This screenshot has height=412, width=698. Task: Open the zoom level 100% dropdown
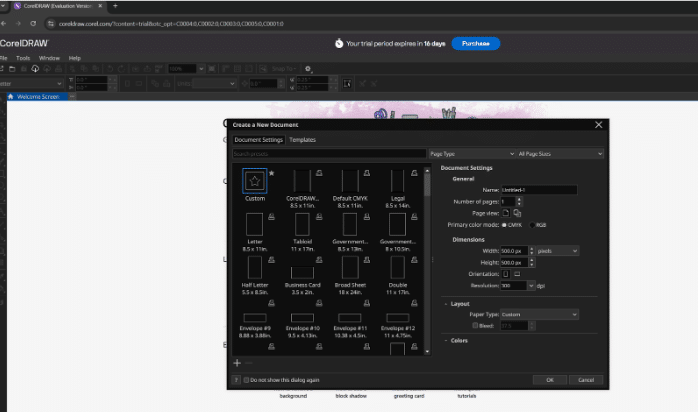click(x=201, y=69)
